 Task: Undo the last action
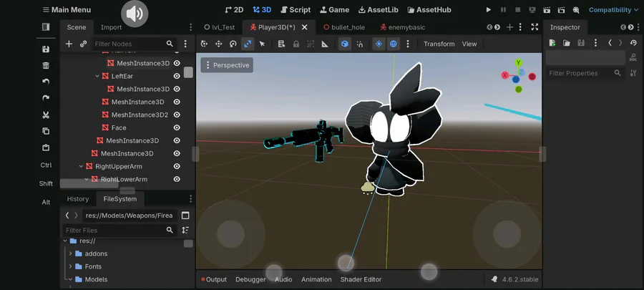tap(46, 82)
